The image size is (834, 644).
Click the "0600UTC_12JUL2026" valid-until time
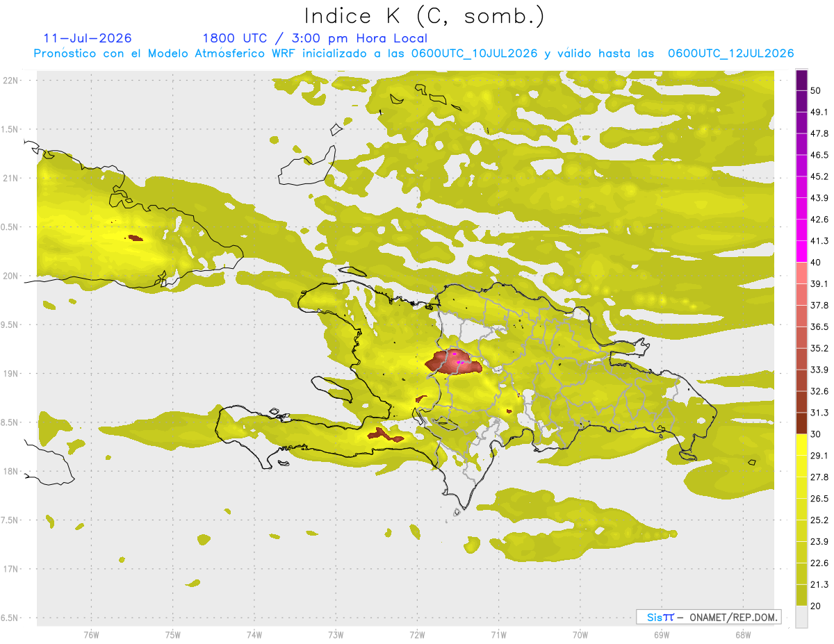pos(730,53)
